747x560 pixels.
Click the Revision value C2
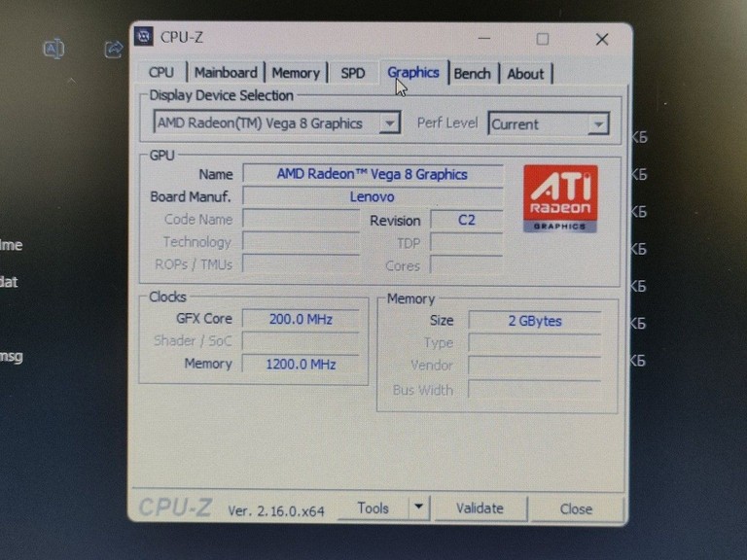click(x=467, y=220)
